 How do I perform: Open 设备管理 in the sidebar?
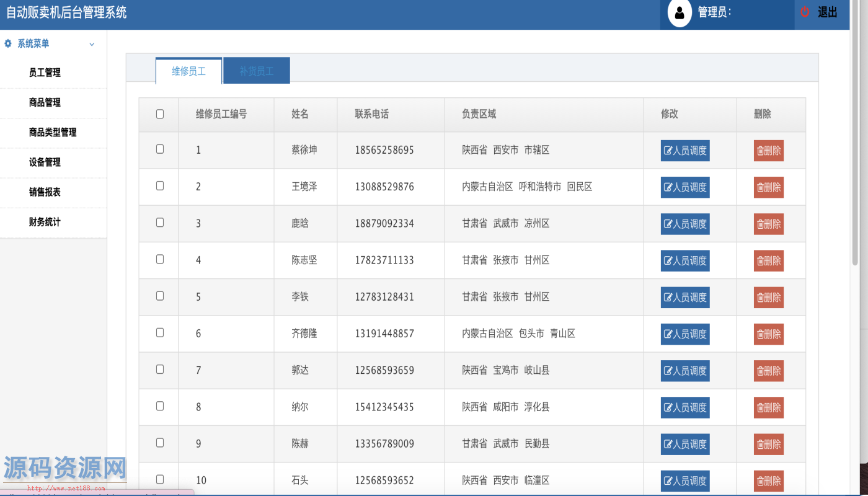click(45, 162)
